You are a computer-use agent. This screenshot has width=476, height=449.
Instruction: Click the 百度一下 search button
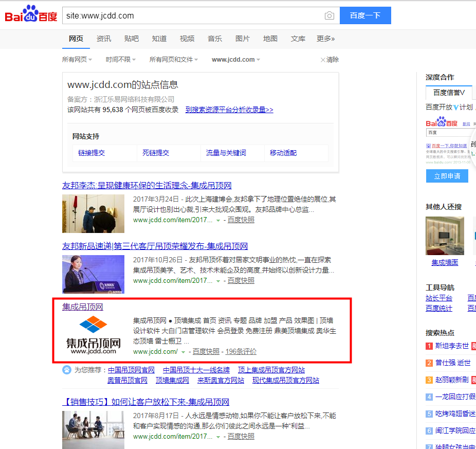tap(365, 15)
